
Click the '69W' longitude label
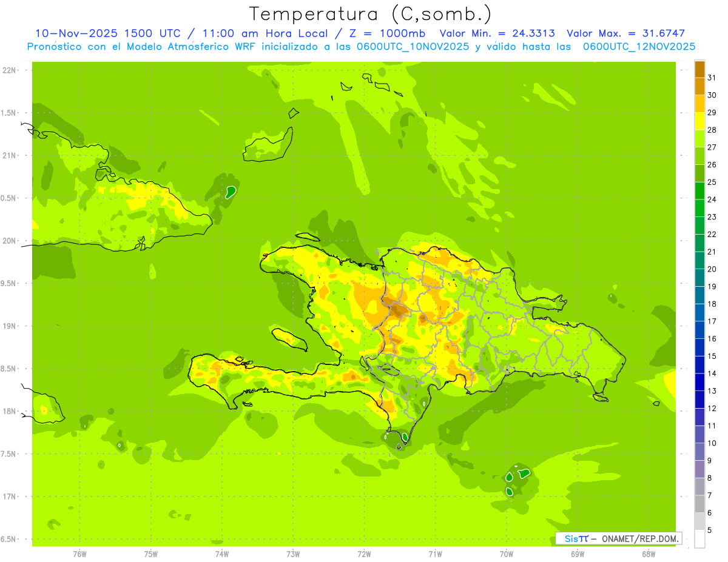[x=578, y=554]
